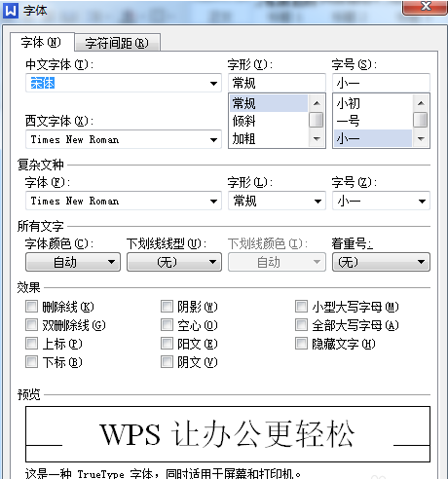Open the 复杂文种 字号(Z) dropdown

tap(381, 201)
